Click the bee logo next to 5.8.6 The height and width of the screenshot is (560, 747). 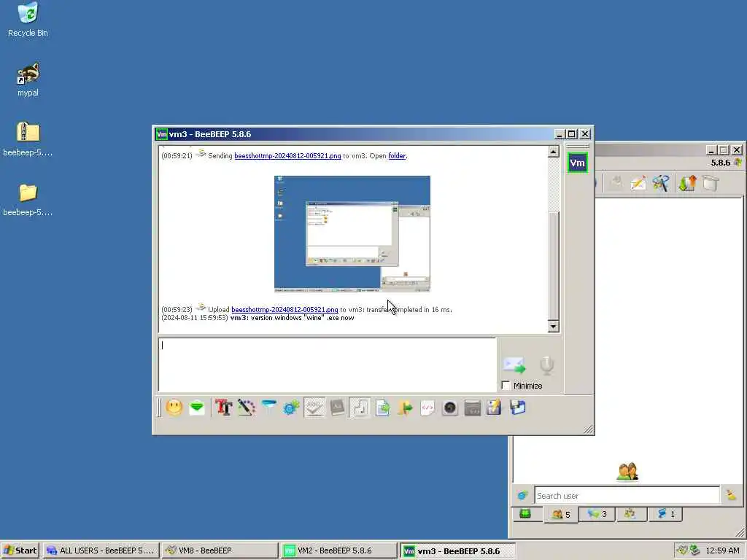point(738,163)
